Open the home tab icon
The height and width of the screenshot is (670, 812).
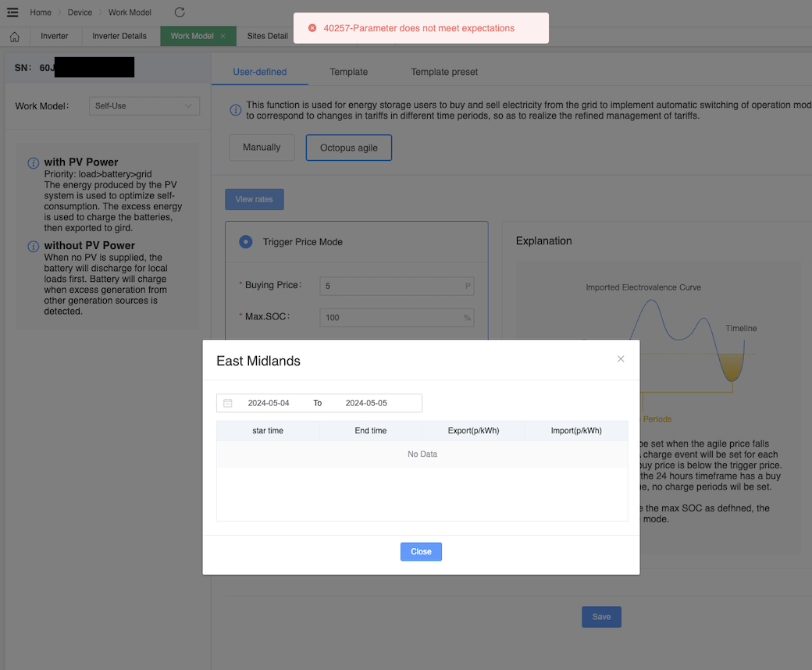14,37
